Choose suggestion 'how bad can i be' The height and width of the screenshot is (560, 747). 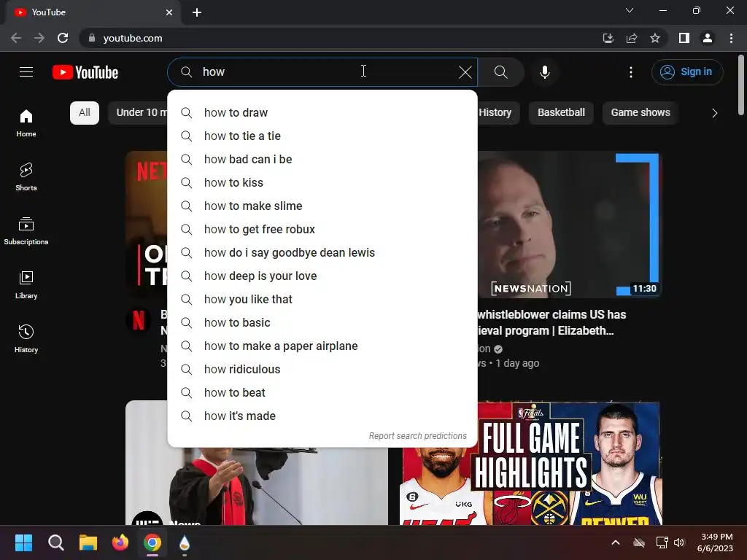[x=322, y=160]
